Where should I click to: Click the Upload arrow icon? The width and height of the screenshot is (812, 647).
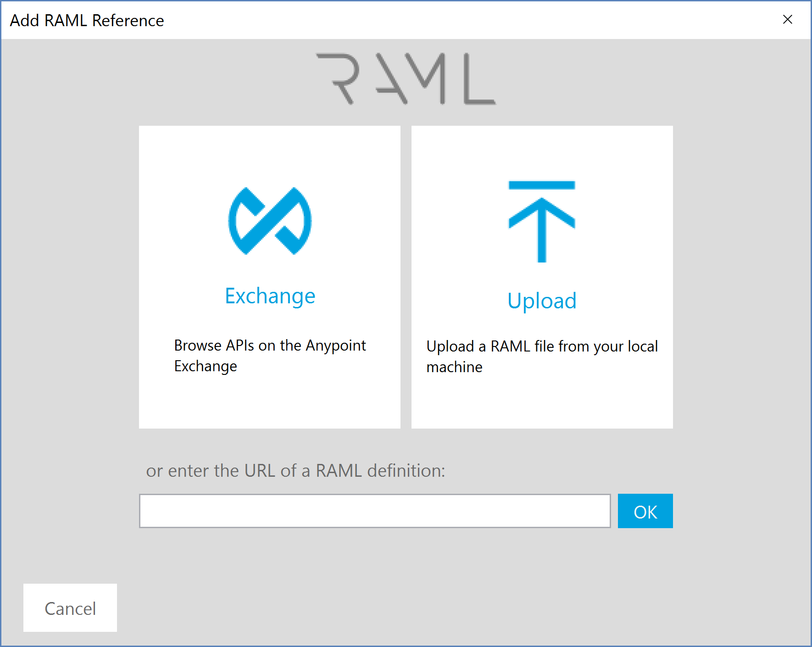[542, 222]
